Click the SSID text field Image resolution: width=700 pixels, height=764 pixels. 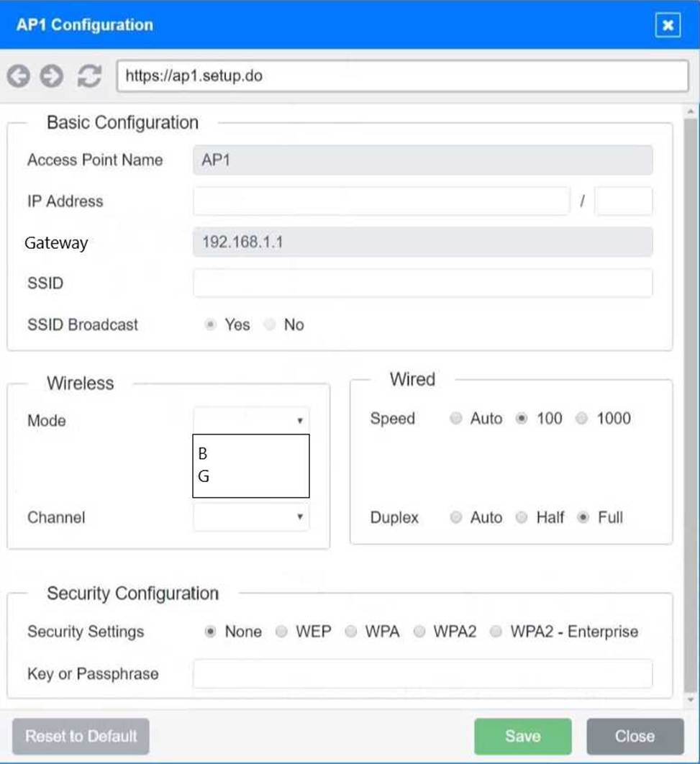422,283
